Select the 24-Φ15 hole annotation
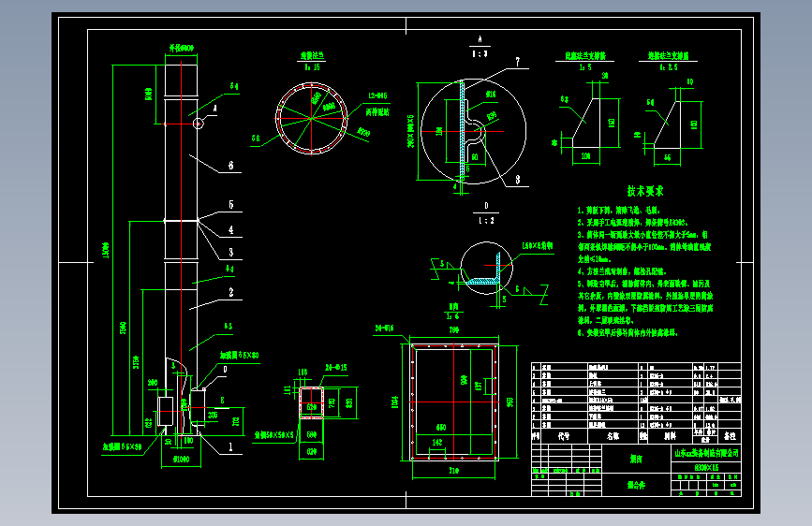This screenshot has height=526, width=812. tap(335, 368)
